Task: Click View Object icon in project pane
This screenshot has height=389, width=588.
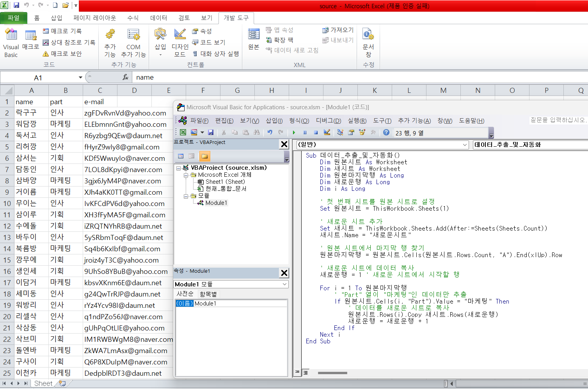Action: point(192,156)
